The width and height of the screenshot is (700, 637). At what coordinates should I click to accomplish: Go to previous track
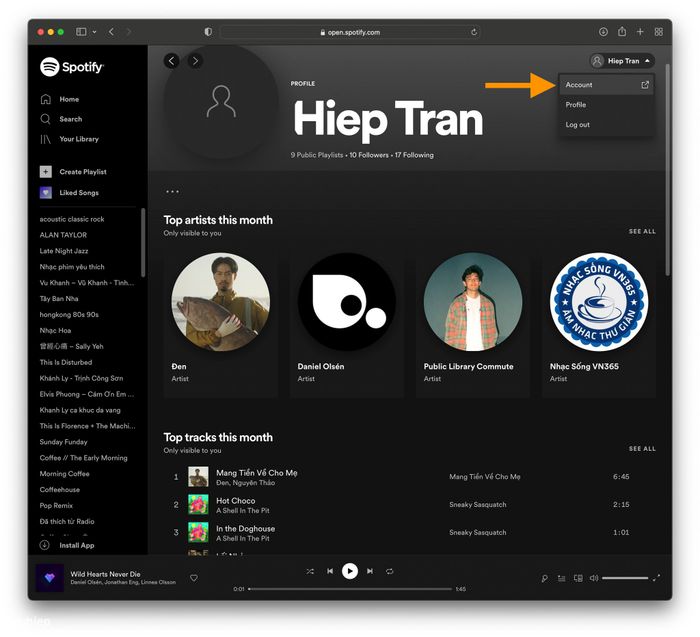tap(329, 571)
